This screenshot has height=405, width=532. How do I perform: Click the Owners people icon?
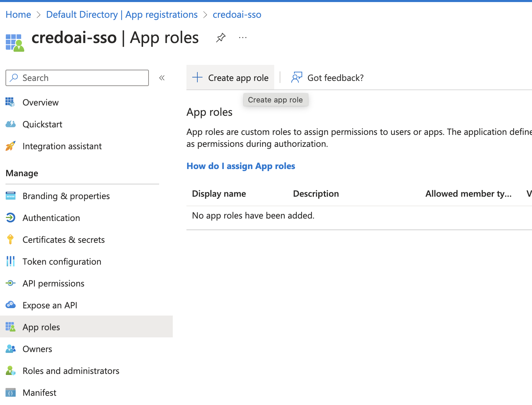11,349
